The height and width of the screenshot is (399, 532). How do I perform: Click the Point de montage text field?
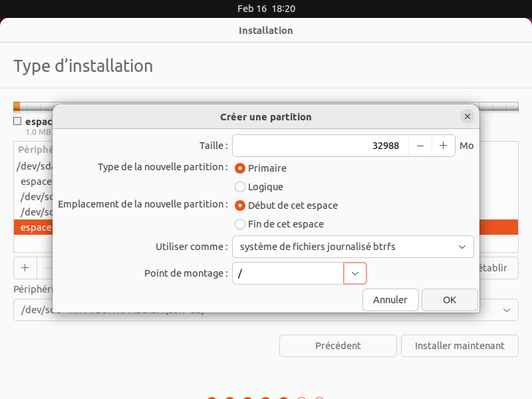[x=287, y=273]
